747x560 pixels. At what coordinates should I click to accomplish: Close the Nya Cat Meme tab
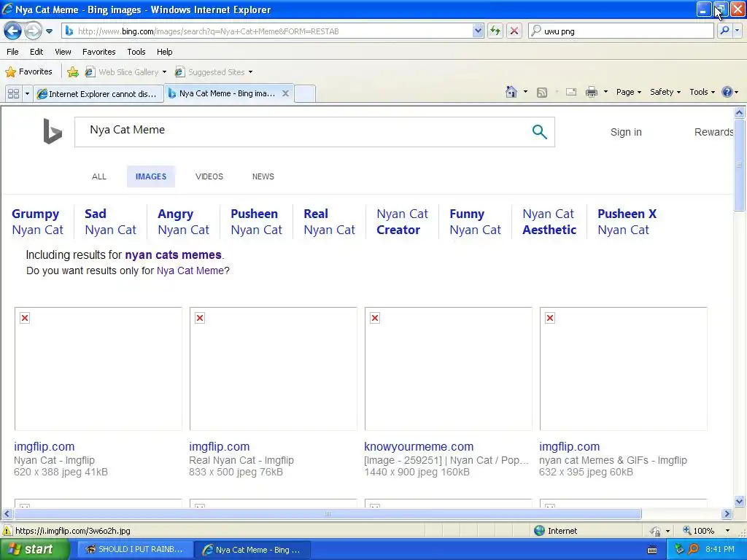click(285, 93)
